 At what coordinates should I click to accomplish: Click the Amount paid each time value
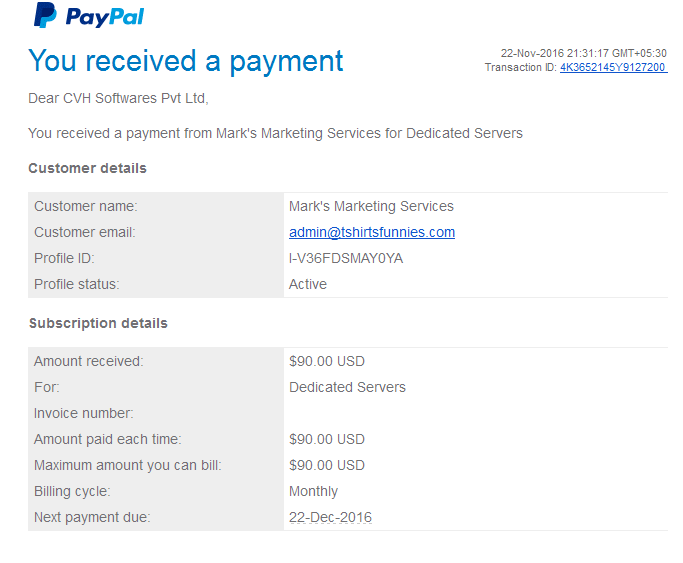coord(327,439)
